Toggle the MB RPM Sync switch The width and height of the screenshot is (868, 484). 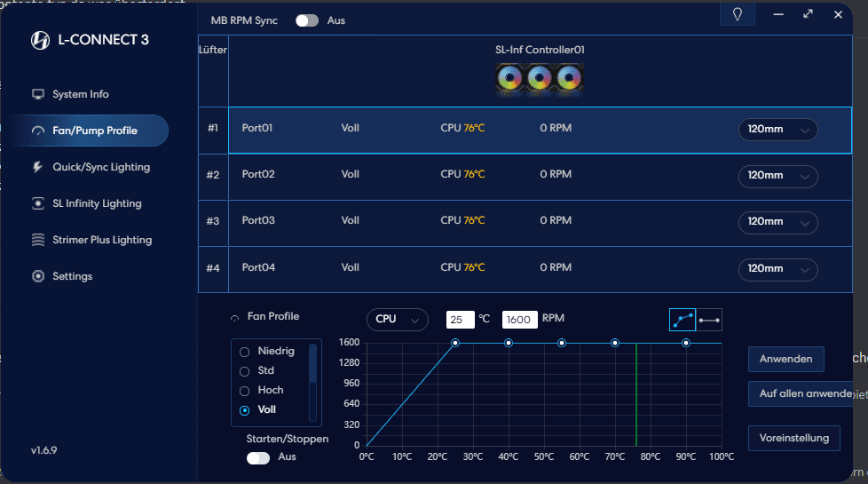307,20
